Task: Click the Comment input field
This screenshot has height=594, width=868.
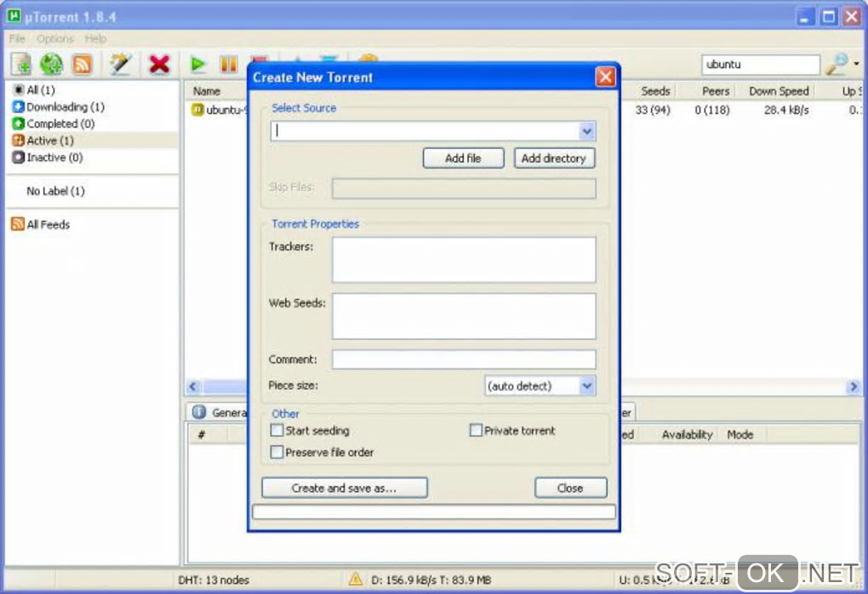Action: 464,359
